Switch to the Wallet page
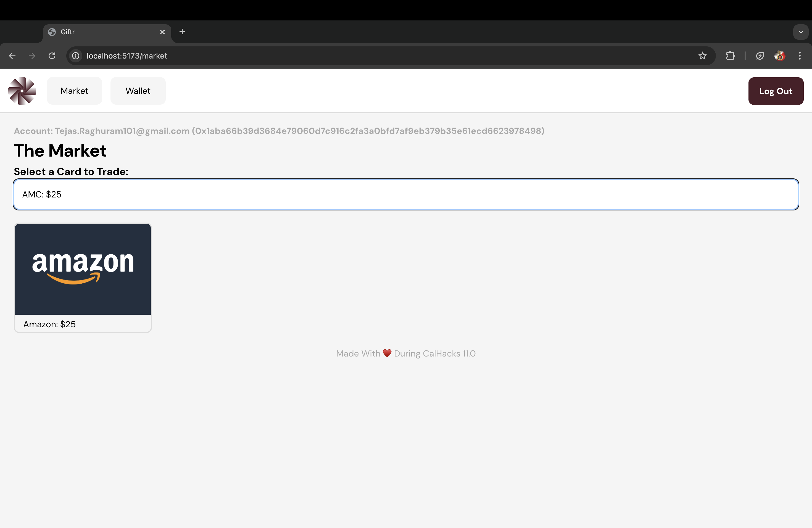Image resolution: width=812 pixels, height=528 pixels. click(x=138, y=91)
